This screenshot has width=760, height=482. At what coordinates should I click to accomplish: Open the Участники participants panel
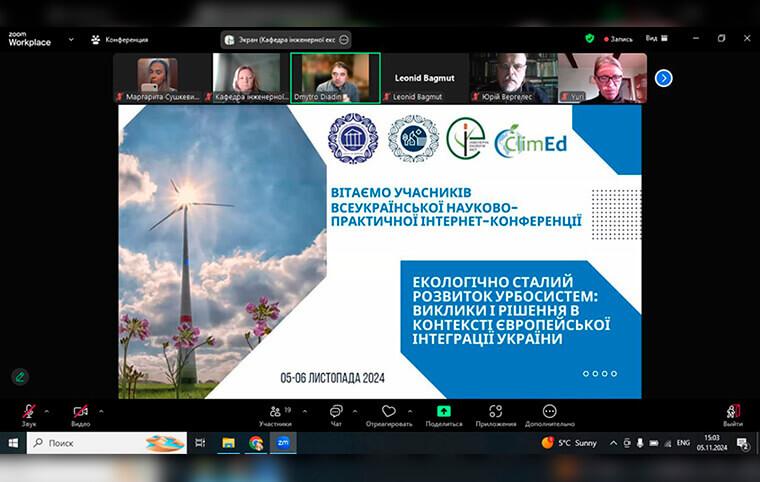(275, 416)
